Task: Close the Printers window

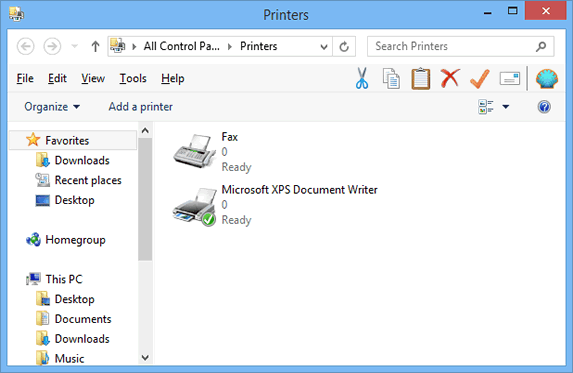Action: pos(546,11)
